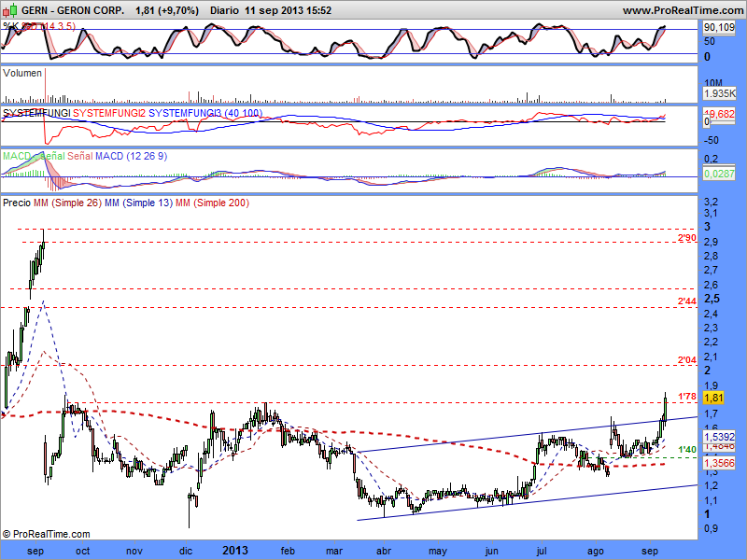The height and width of the screenshot is (560, 747).
Task: Select the 1'78 resistance level label
Action: (x=687, y=396)
